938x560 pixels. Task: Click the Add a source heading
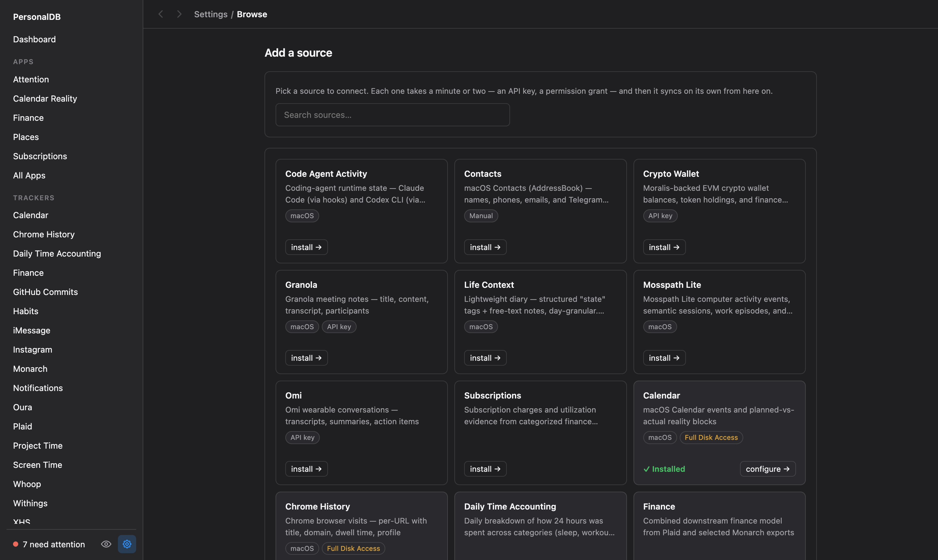[x=298, y=53]
